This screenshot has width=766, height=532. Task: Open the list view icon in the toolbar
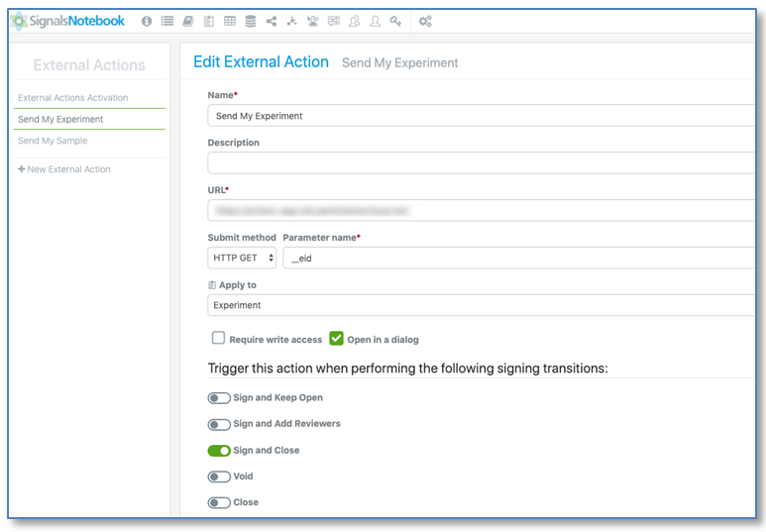pos(167,21)
